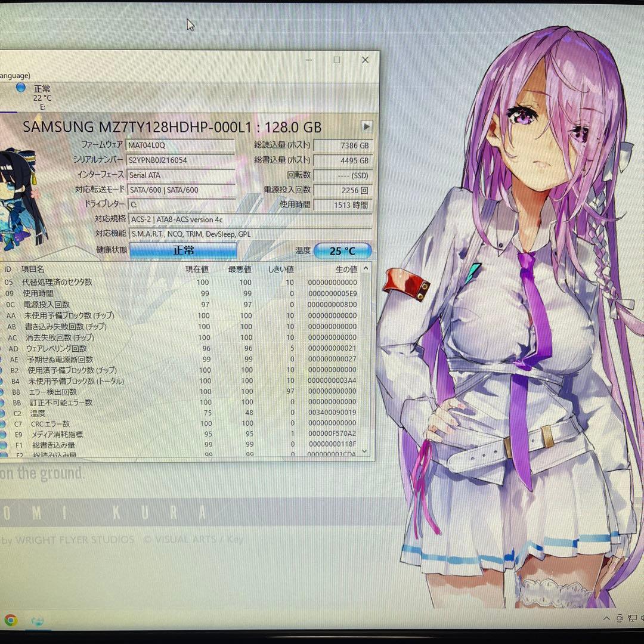The image size is (644, 644).
Task: Click the network icon in the system tray
Action: [x=632, y=618]
